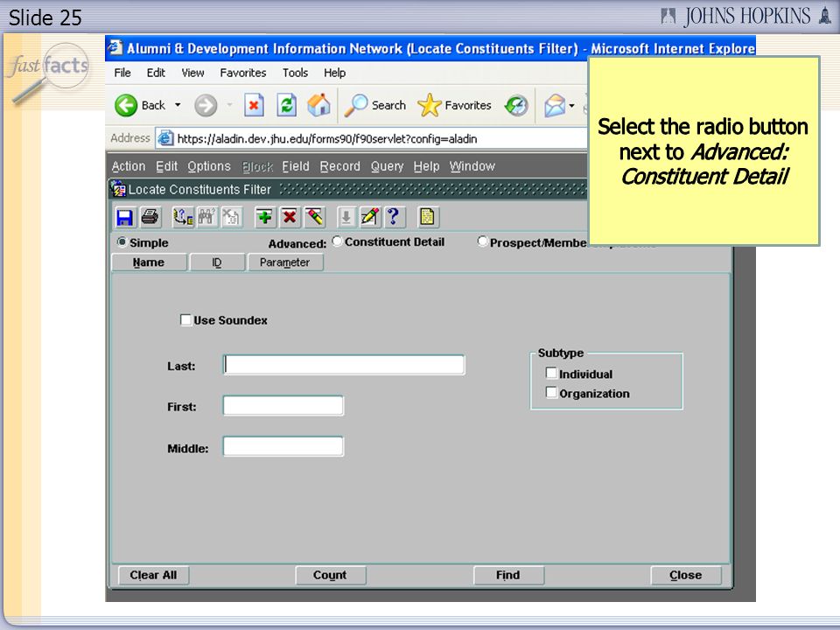Click the page icon in the Address bar
The image size is (840, 630).
[x=165, y=138]
